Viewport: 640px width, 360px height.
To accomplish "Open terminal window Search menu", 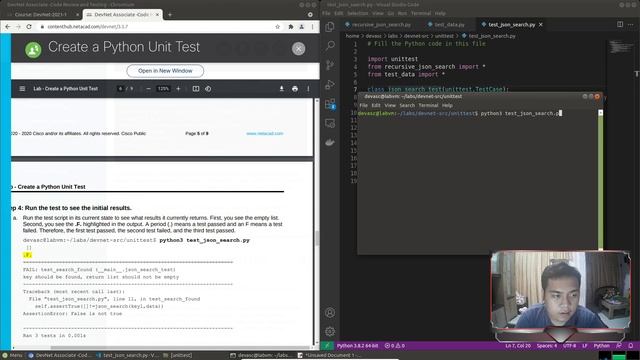I will [407, 105].
